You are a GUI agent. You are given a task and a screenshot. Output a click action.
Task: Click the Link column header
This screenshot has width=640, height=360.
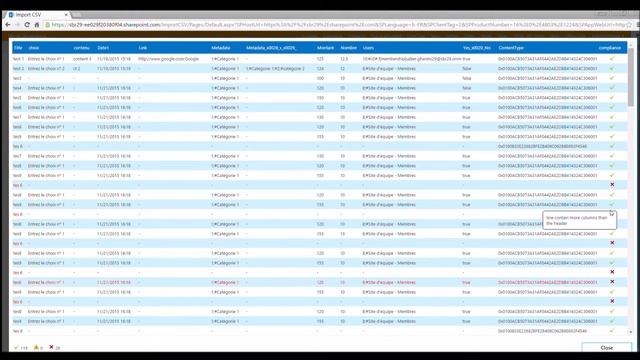142,48
